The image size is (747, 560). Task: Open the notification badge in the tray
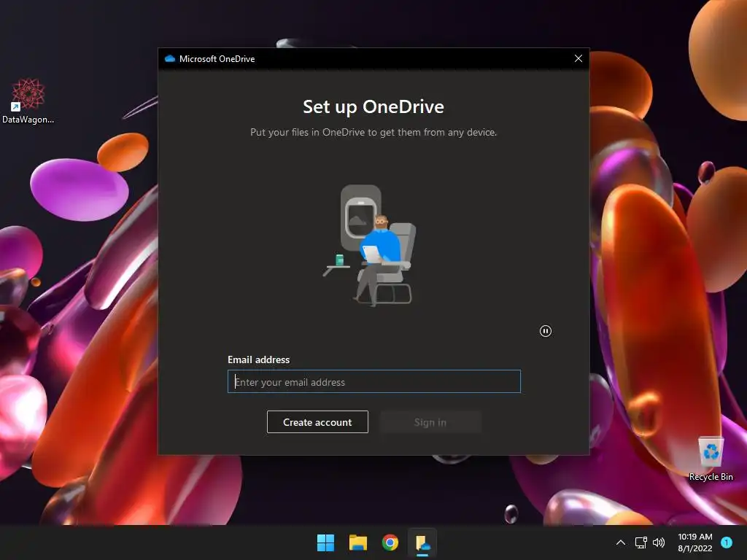click(727, 542)
